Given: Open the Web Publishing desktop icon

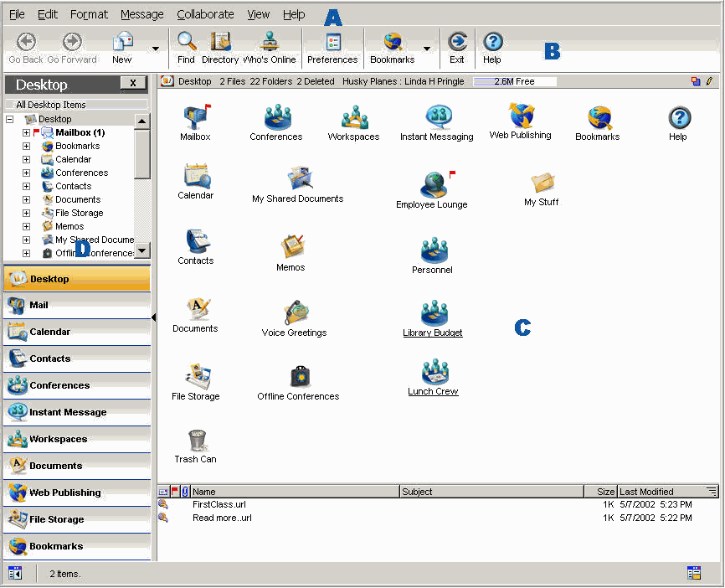Looking at the screenshot, I should point(521,116).
